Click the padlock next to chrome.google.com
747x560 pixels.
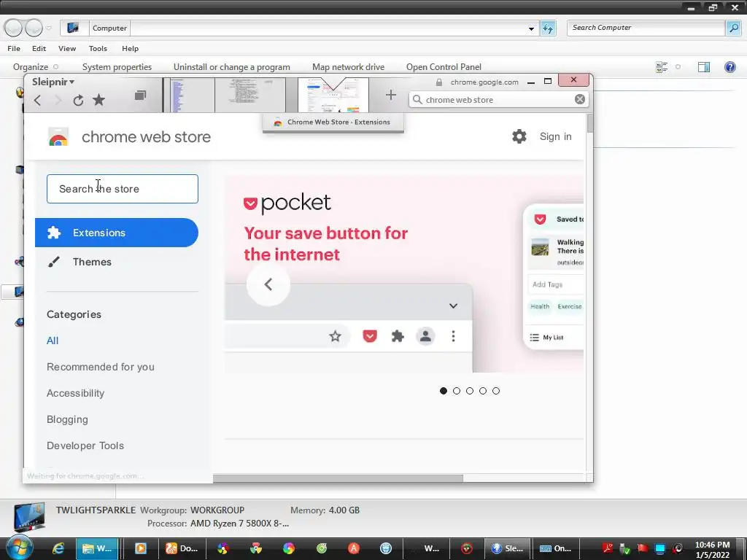click(x=438, y=82)
